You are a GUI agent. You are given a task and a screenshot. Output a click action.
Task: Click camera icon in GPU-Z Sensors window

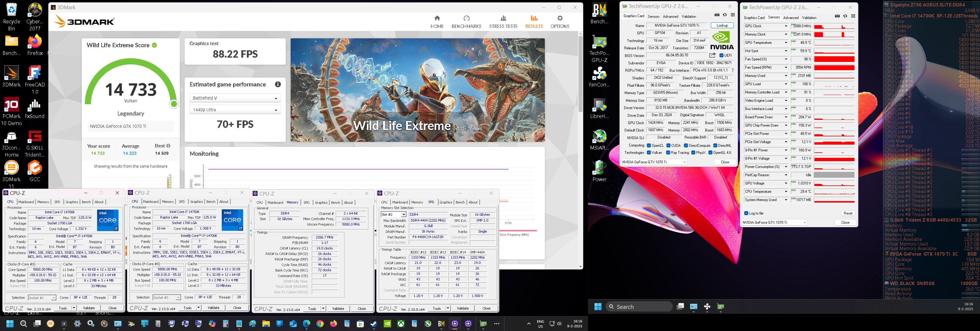(837, 16)
